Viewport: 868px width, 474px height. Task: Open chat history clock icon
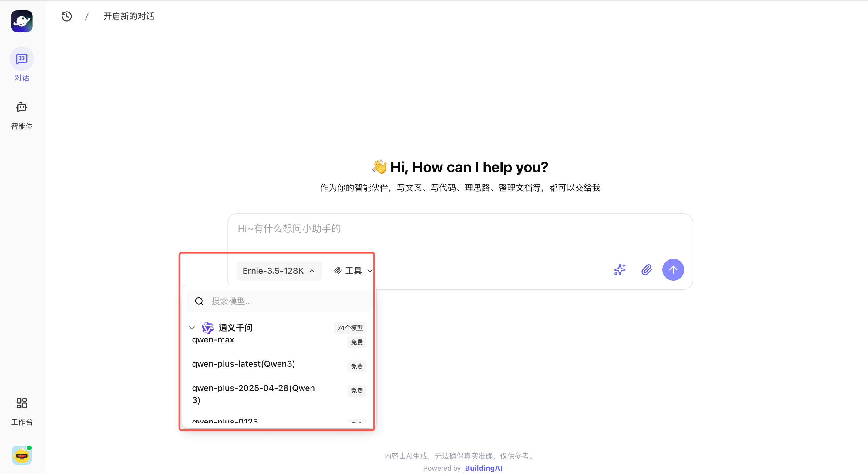click(66, 16)
